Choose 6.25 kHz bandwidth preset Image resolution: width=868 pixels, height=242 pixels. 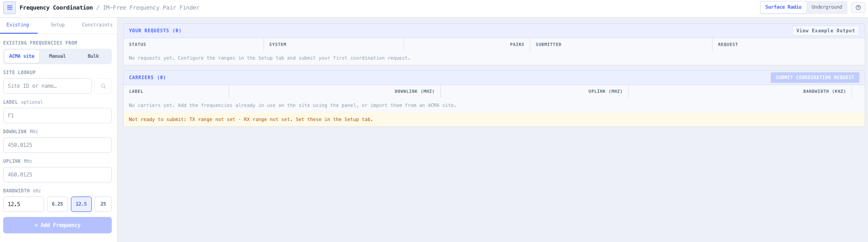click(x=57, y=204)
